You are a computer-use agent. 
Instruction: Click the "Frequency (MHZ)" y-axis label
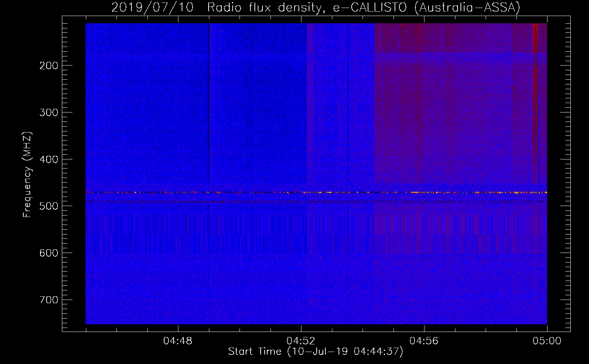(x=27, y=175)
